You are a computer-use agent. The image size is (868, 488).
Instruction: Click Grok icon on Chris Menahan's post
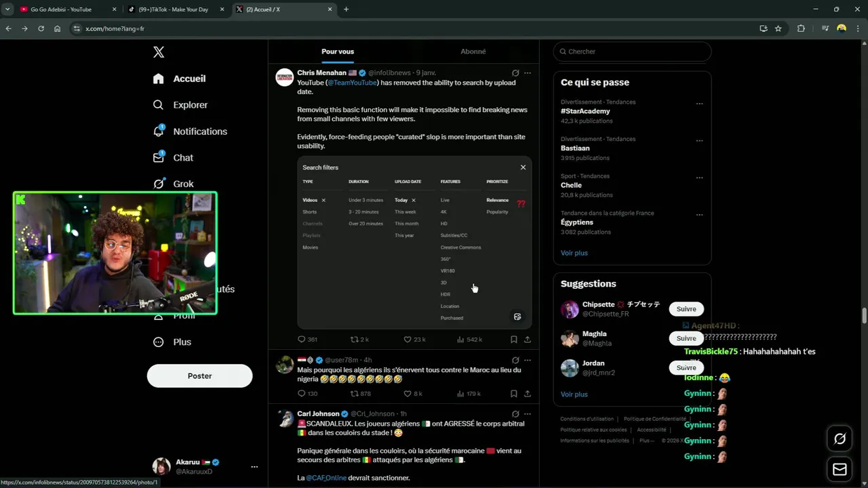tap(515, 73)
